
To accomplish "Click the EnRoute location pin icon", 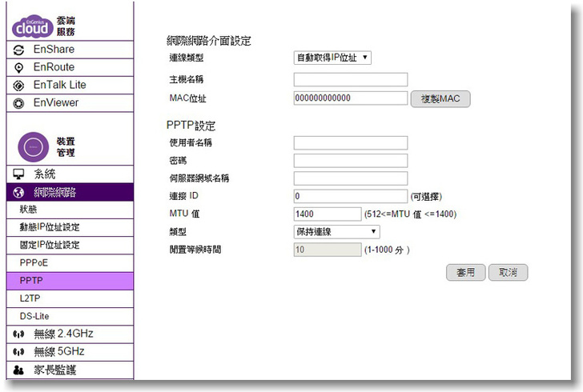I will click(x=18, y=68).
